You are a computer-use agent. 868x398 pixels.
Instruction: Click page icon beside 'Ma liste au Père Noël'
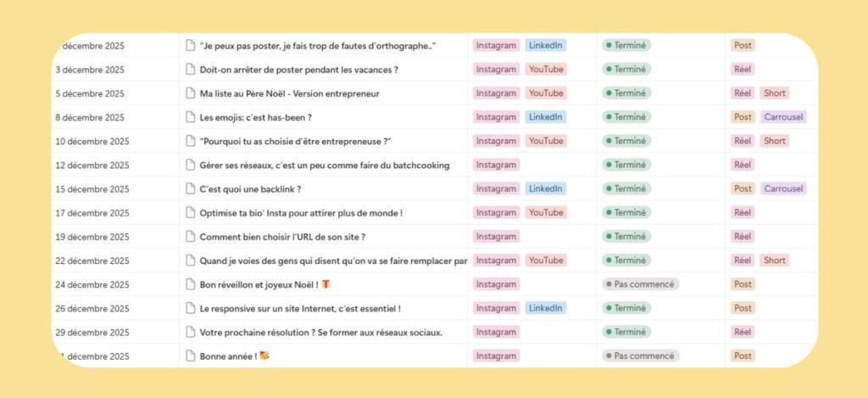tap(190, 93)
